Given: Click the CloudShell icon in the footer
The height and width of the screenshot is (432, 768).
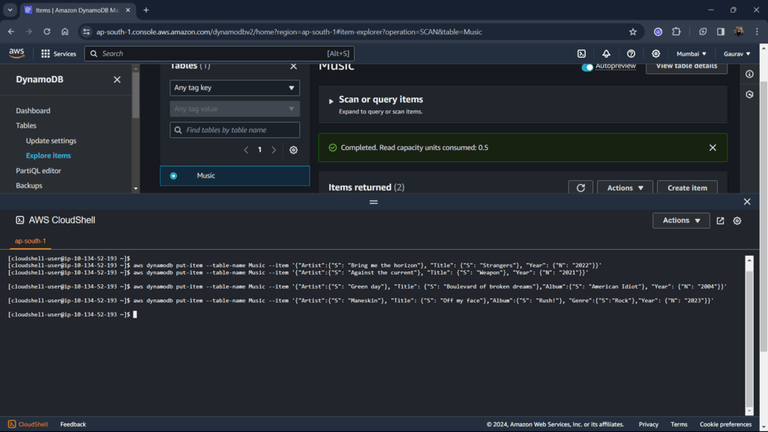Looking at the screenshot, I should click(28, 424).
